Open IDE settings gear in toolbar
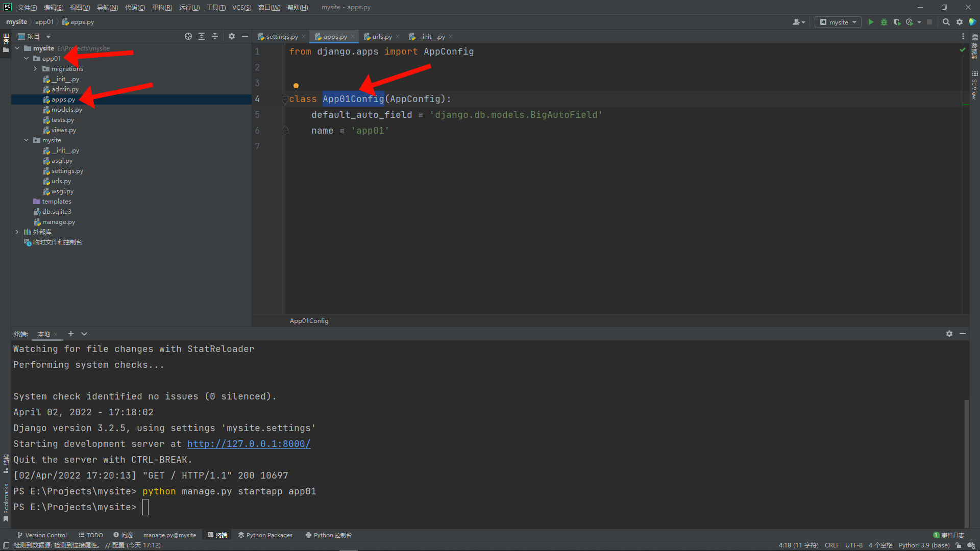Viewport: 980px width, 551px height. pos(960,22)
